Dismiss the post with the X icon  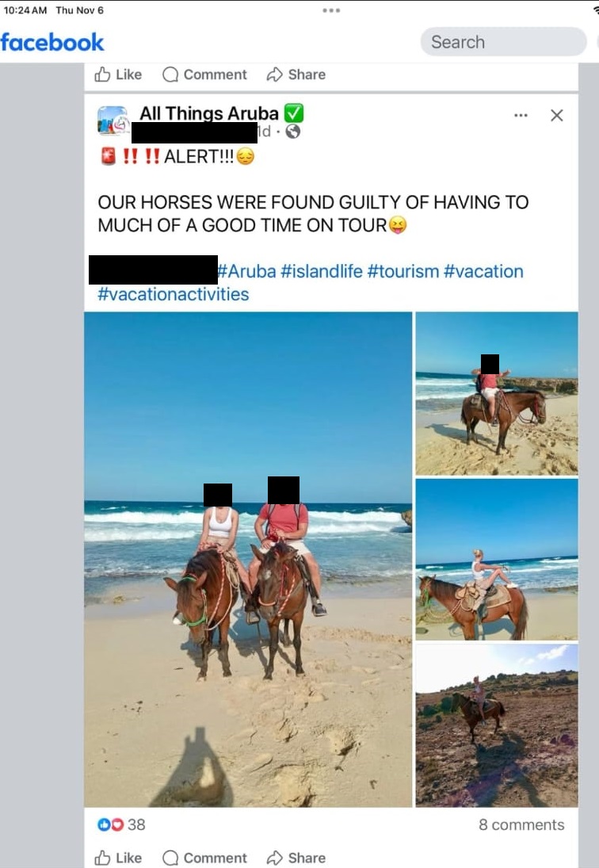click(556, 115)
